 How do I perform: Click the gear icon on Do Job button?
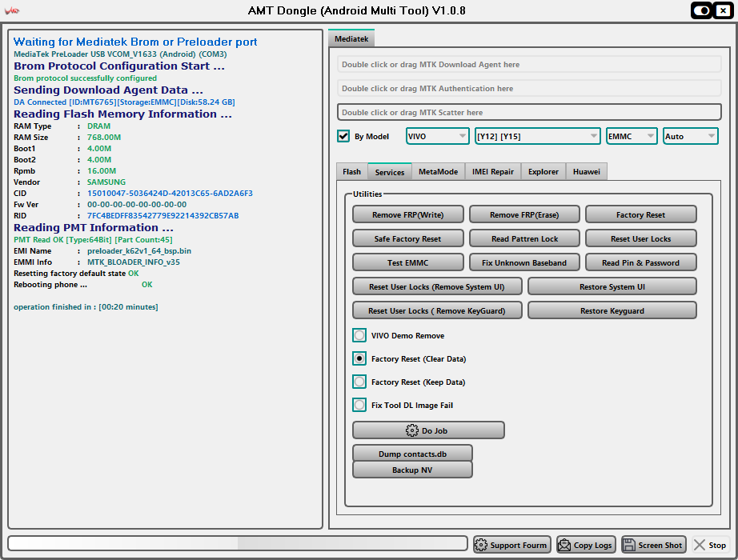(412, 430)
